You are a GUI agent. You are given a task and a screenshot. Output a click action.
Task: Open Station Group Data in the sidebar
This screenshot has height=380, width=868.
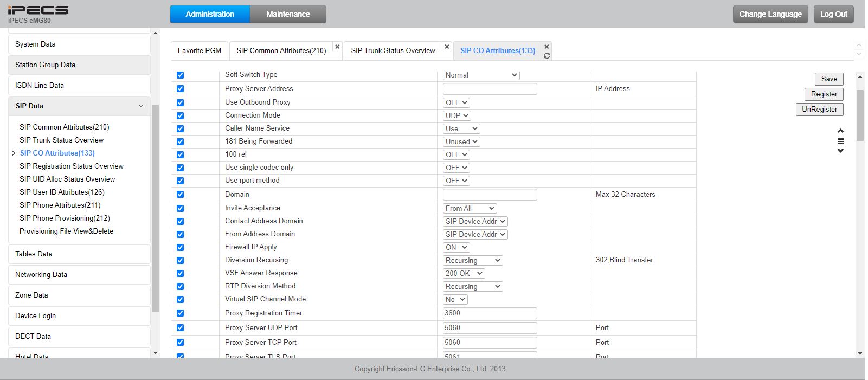point(79,65)
